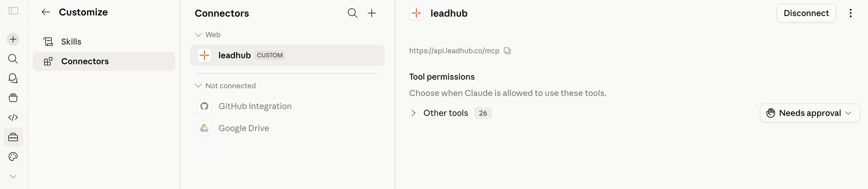Viewport: 868px width, 189px height.
Task: Disconnect the leadhub connector
Action: 806,13
